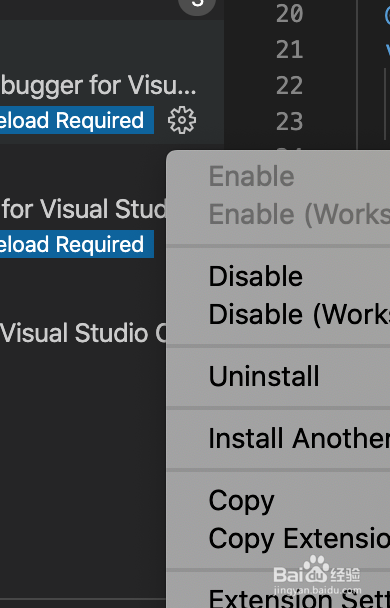Screen dimensions: 390x608
Task: Open the 'Visual Studio C' extension entry
Action: tap(83, 333)
